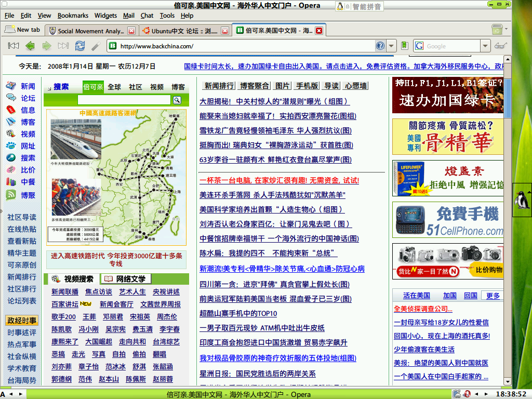Switch to the 网络文学 tab

click(126, 279)
